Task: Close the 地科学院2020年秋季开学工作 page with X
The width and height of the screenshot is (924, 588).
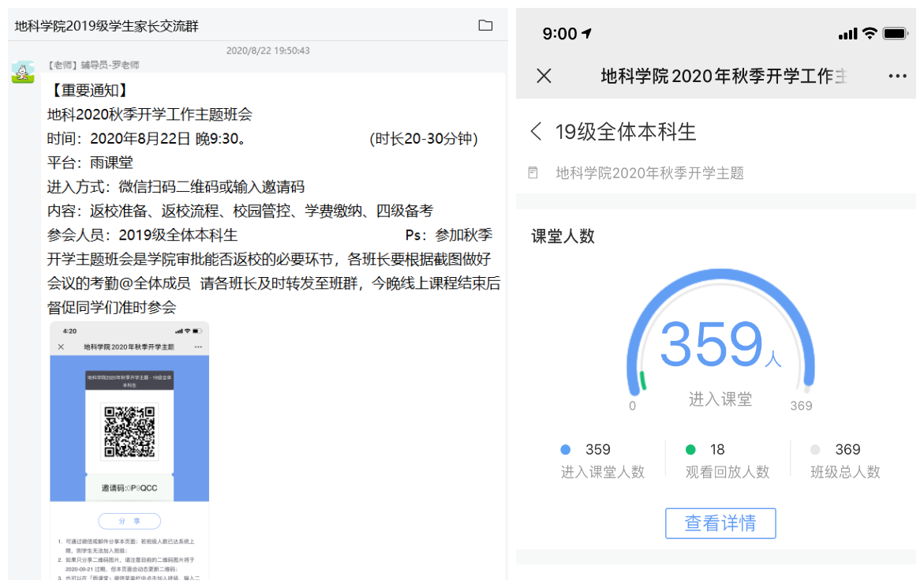Action: pyautogui.click(x=544, y=76)
